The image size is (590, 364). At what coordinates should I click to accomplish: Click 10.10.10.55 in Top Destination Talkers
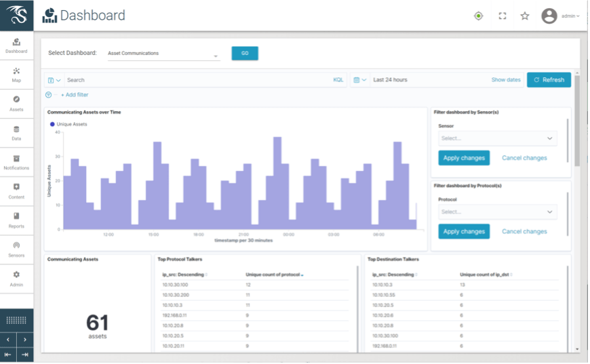[383, 295]
